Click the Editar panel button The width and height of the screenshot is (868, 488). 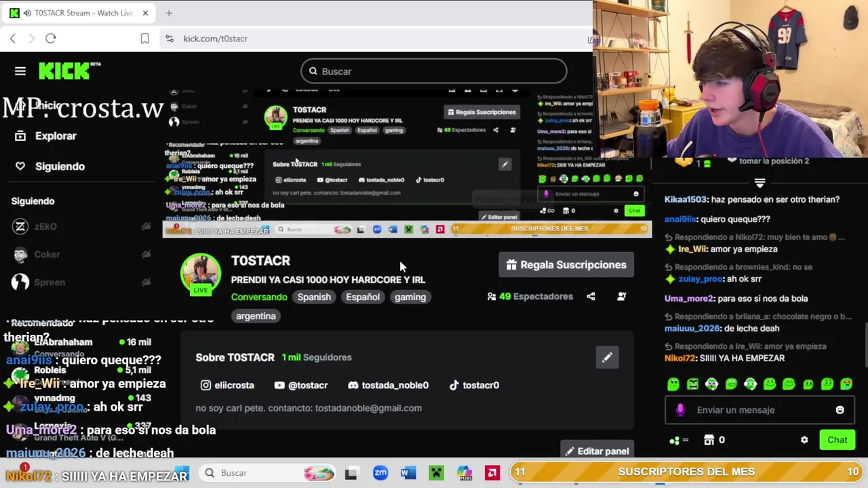tap(597, 451)
